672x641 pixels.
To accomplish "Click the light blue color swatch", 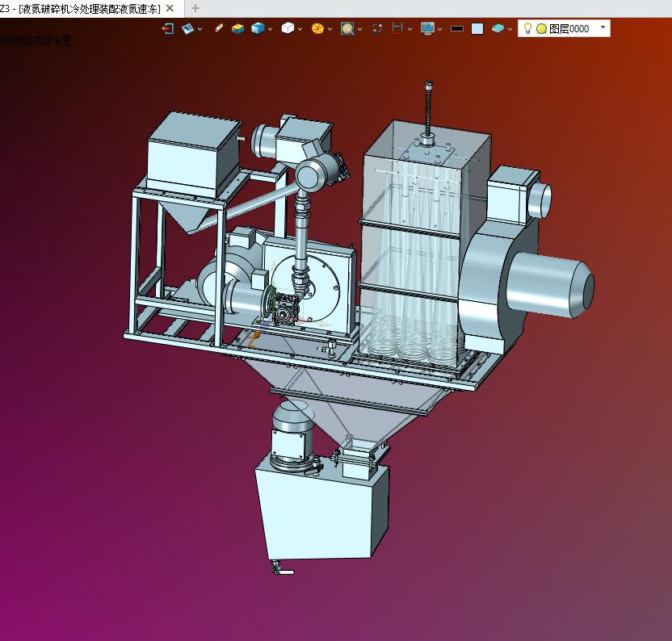I will 477,29.
